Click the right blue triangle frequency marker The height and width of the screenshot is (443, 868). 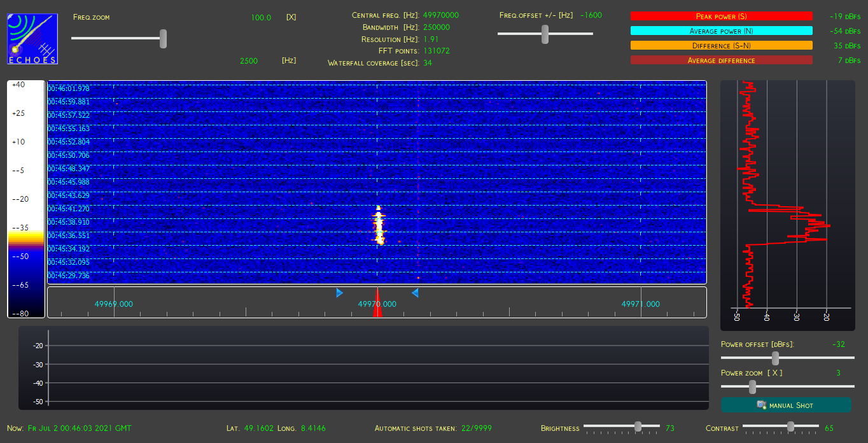coord(415,293)
